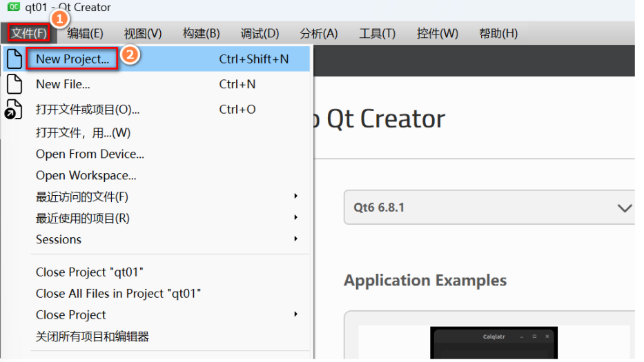Click the Ctrl+Shift+N shortcut text

point(254,59)
